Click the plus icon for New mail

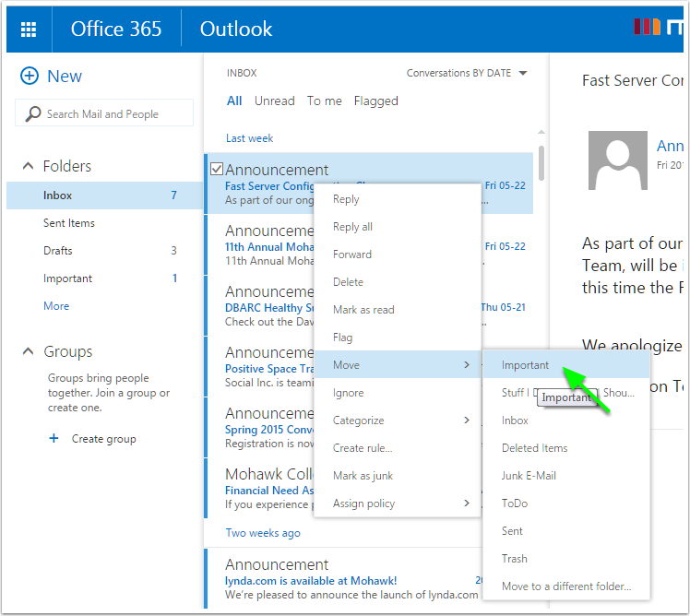click(30, 77)
